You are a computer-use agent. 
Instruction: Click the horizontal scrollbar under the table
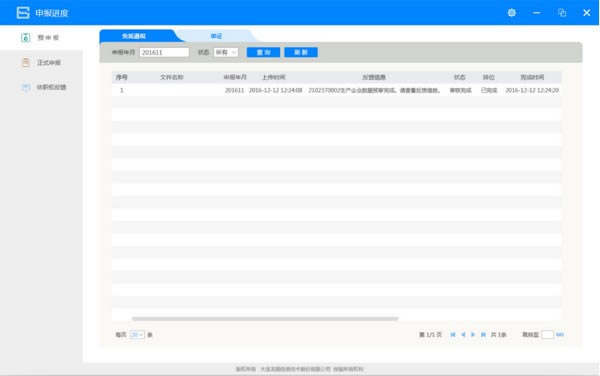265,318
